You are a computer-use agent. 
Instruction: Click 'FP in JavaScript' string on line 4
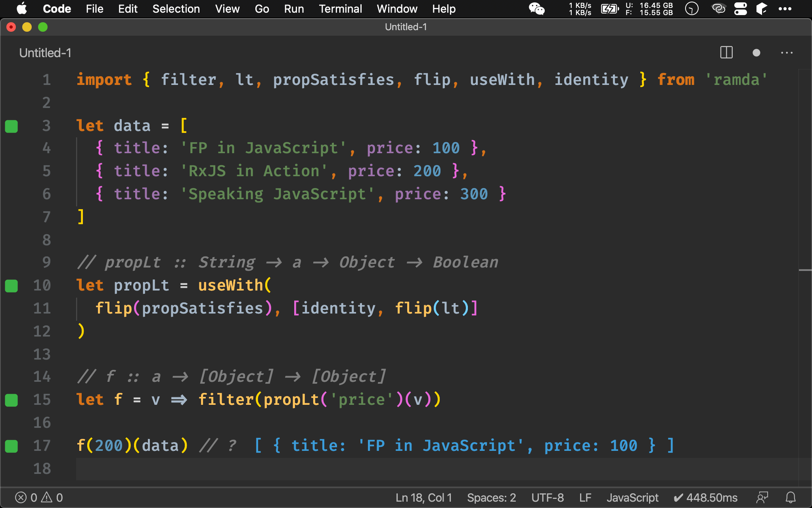(263, 148)
